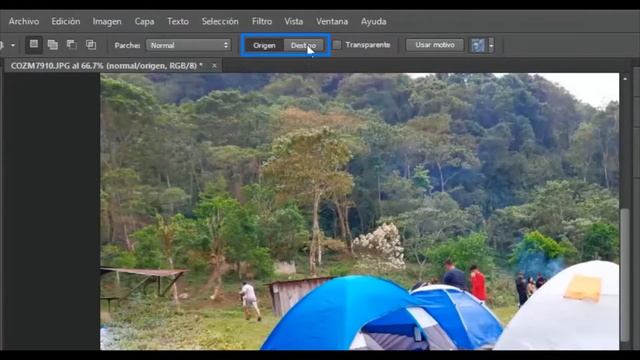640x360 pixels.
Task: Choose the Origen patch option
Action: tap(264, 45)
